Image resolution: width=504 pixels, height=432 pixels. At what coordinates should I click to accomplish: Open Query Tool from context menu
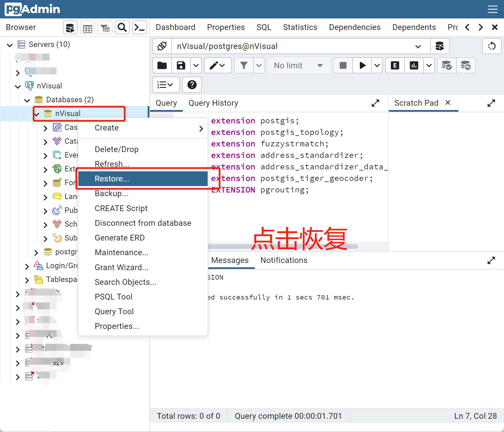pyautogui.click(x=143, y=311)
